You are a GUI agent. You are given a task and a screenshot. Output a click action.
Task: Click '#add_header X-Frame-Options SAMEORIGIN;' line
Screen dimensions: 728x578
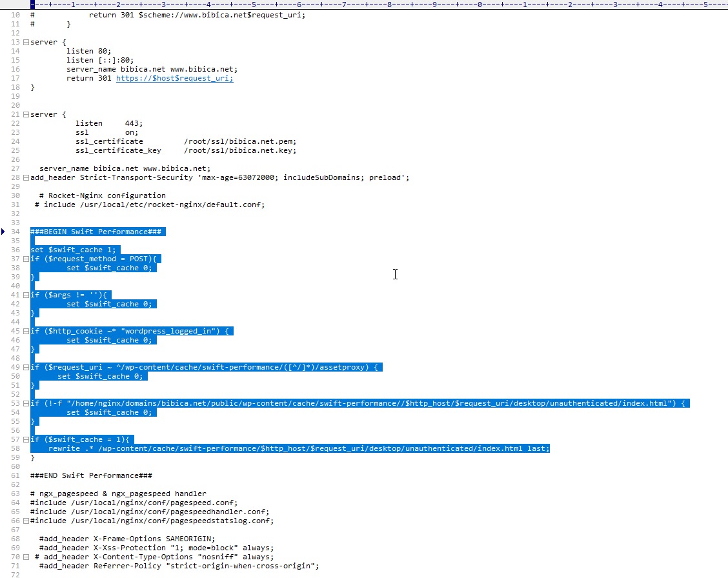tap(127, 539)
